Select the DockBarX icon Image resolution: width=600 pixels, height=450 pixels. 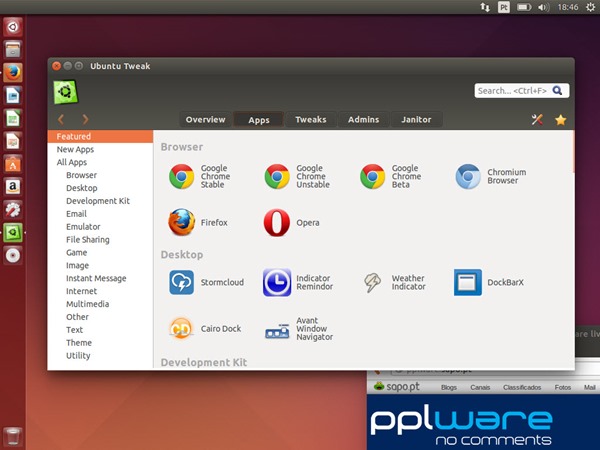tap(468, 282)
